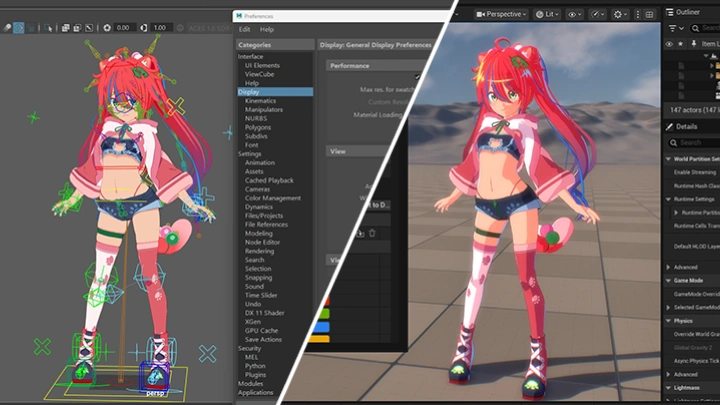Click the selection arrow icon in Maya viewport toolbar
Viewport: 720px width, 405px height.
pos(48,28)
